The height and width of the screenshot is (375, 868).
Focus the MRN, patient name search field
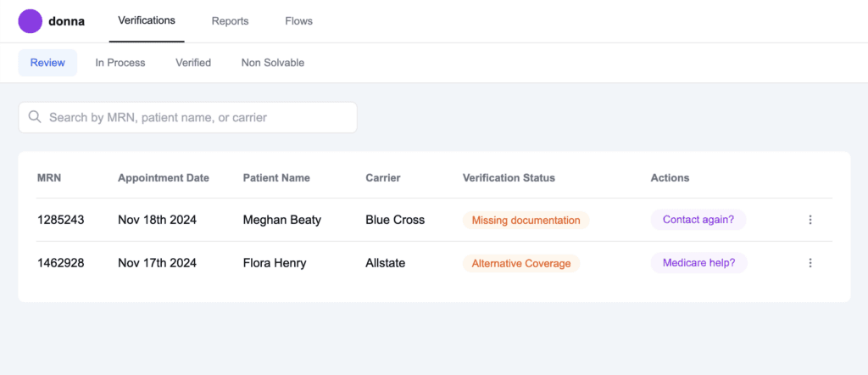coord(195,117)
